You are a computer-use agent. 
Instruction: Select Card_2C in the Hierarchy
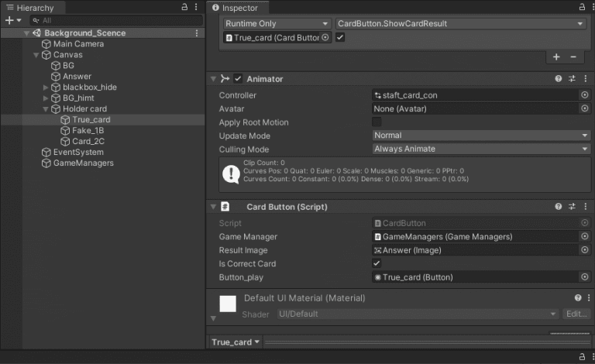point(88,142)
